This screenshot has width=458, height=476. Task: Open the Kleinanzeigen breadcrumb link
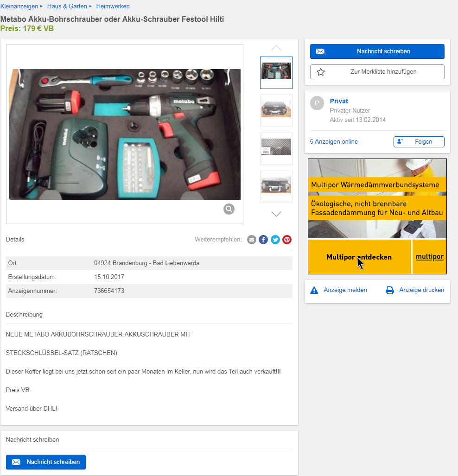pyautogui.click(x=19, y=6)
